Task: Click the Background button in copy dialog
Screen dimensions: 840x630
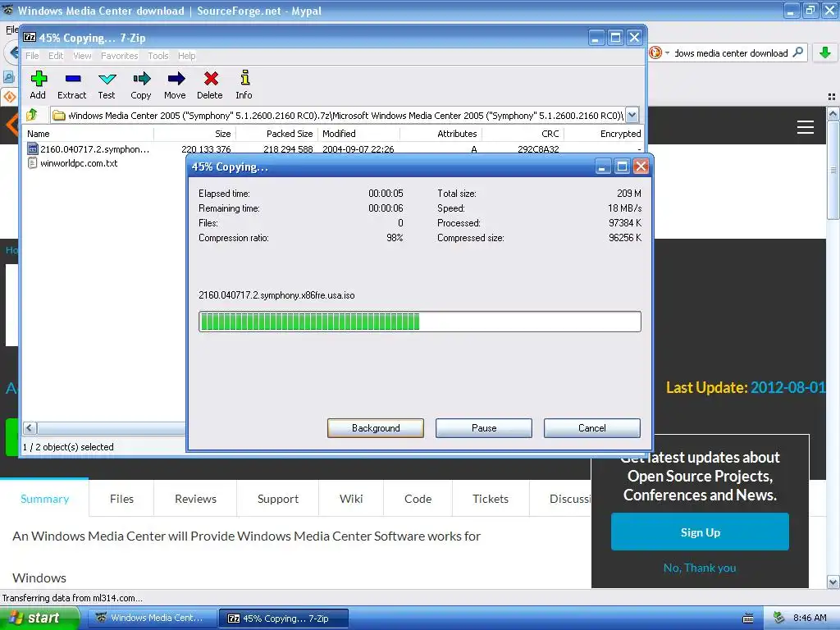Action: pos(376,428)
